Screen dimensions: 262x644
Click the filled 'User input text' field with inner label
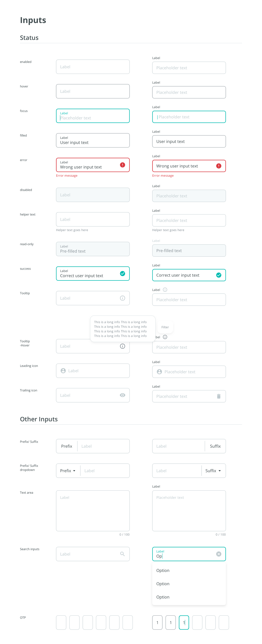tap(93, 140)
